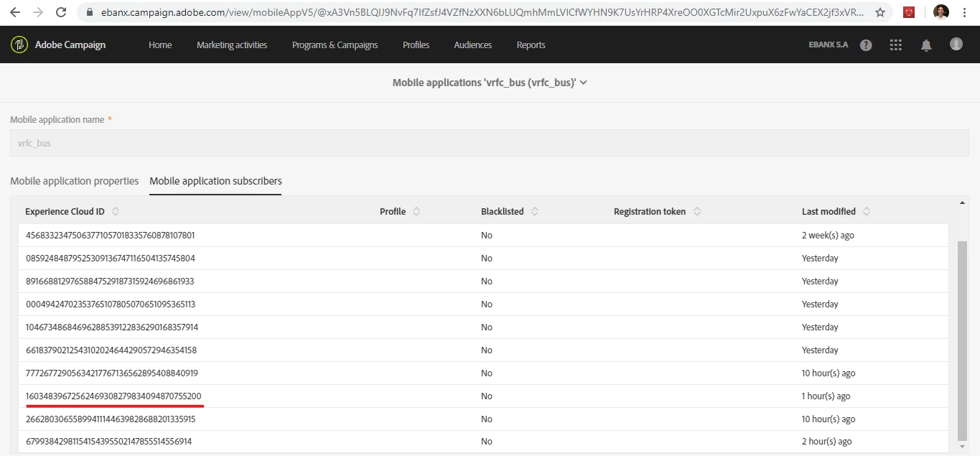Expand the Mobile applications title dropdown

click(583, 83)
